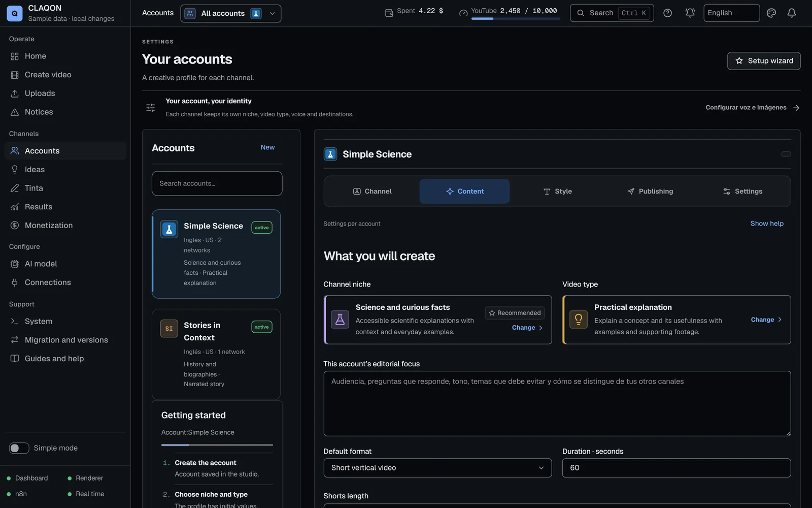
Task: Click the CLAQON logo icon
Action: tap(14, 13)
